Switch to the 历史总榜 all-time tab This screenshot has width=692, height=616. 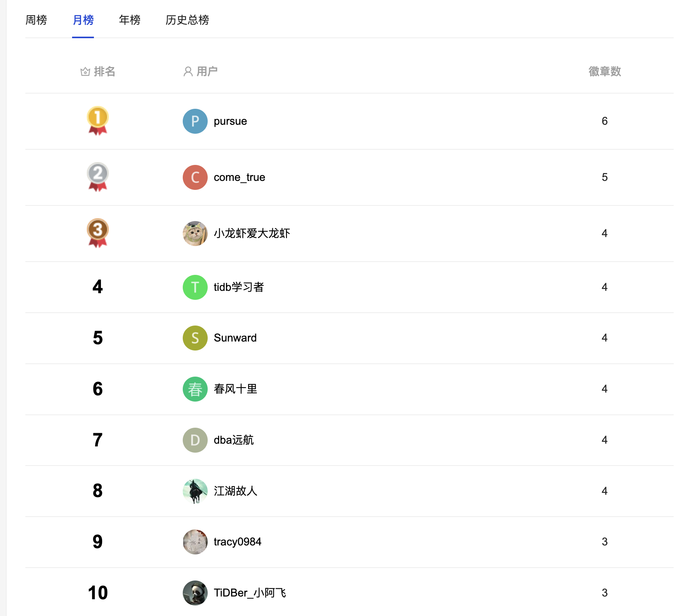click(x=187, y=20)
